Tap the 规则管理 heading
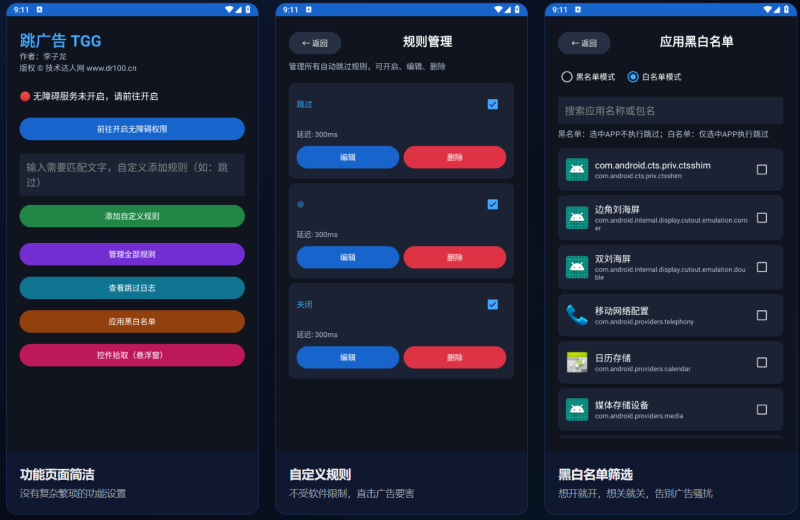This screenshot has width=800, height=520. click(428, 42)
